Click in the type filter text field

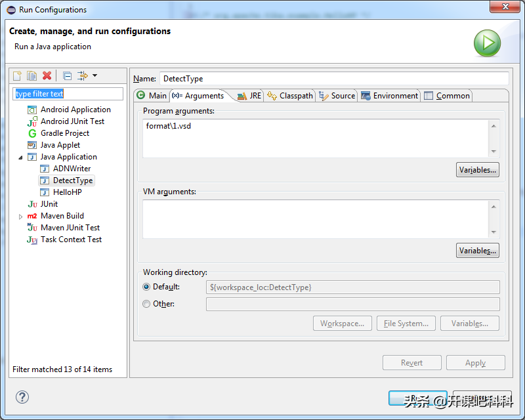[68, 94]
